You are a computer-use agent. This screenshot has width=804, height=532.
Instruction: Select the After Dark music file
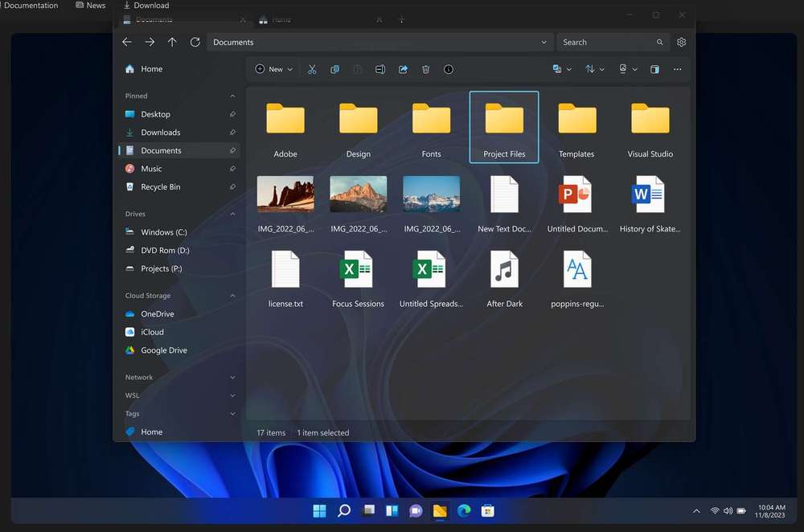[x=505, y=278]
